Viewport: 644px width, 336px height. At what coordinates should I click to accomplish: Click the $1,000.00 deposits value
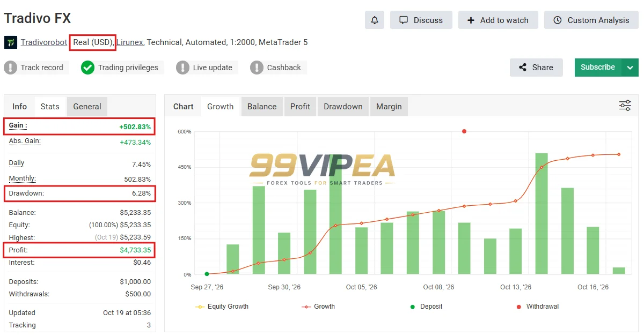(x=135, y=281)
